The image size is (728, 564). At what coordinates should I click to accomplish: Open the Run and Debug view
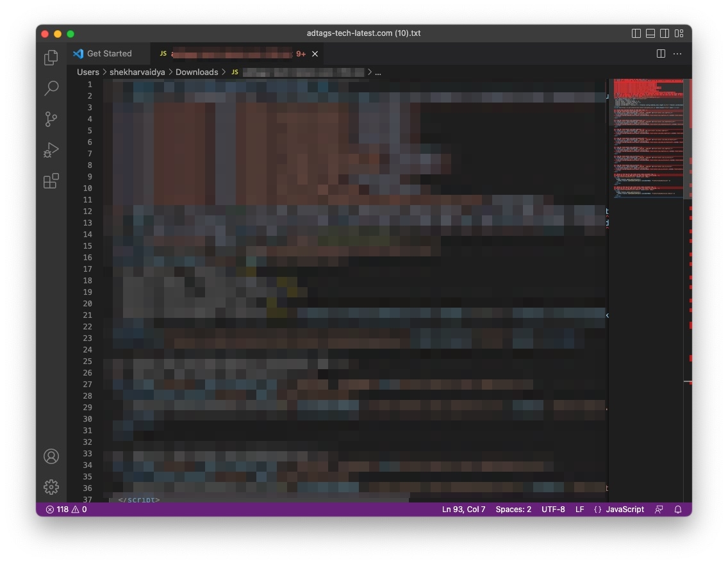click(x=51, y=150)
